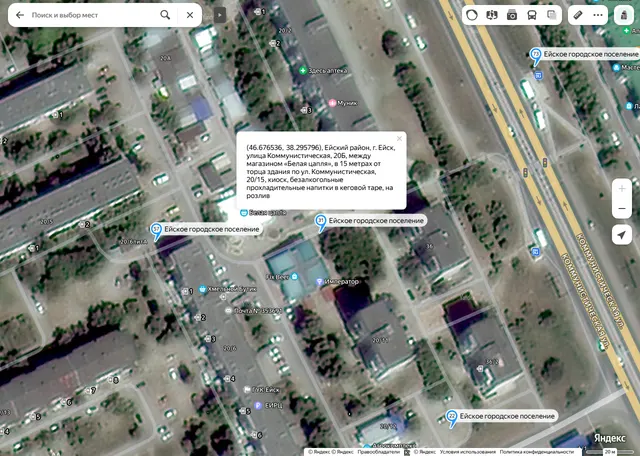
Task: Click the house number 20/5 label
Action: pyautogui.click(x=47, y=222)
